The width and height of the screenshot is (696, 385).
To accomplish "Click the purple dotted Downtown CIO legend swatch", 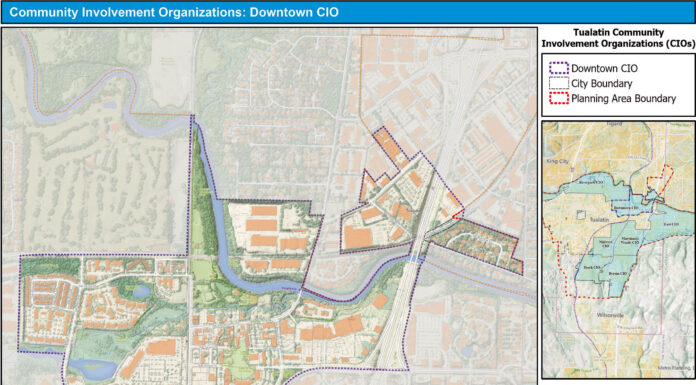I will tap(558, 68).
